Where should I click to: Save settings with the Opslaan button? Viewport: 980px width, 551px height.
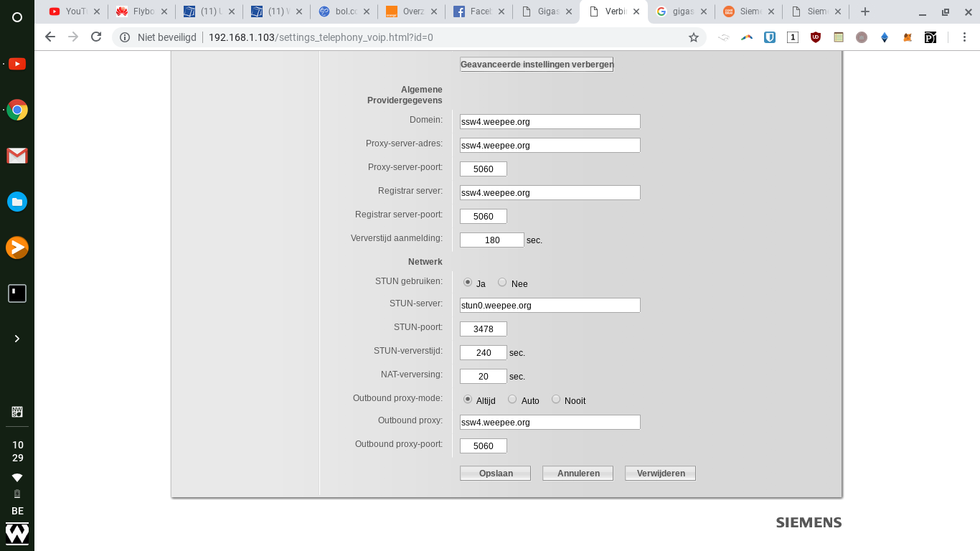coord(496,474)
